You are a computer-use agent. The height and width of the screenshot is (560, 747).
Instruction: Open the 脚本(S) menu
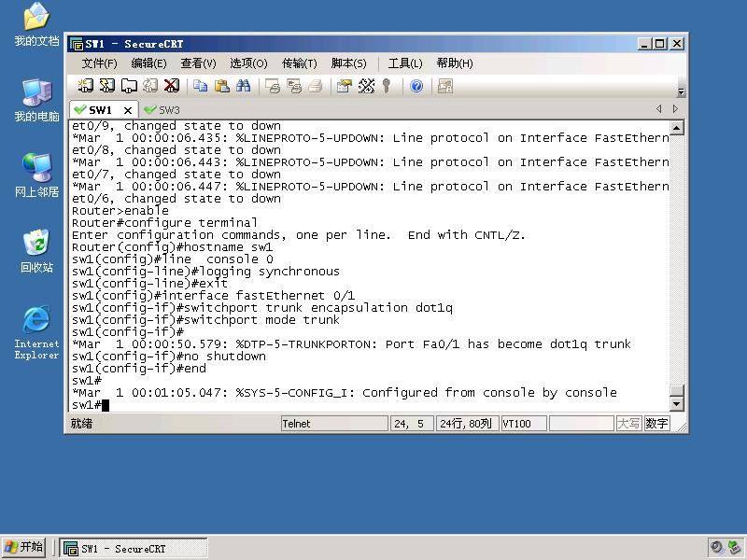(348, 63)
